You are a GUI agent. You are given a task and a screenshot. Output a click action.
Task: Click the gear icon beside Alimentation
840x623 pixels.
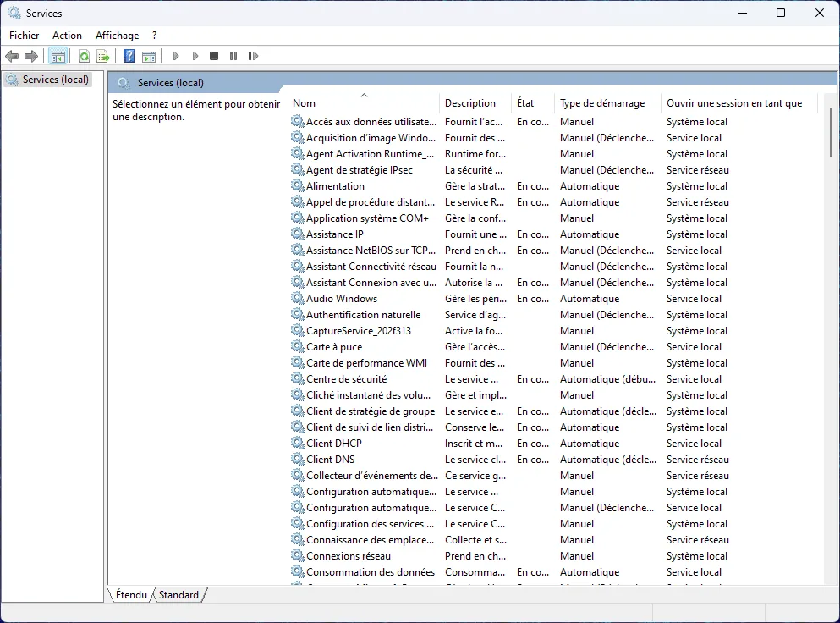pos(297,185)
